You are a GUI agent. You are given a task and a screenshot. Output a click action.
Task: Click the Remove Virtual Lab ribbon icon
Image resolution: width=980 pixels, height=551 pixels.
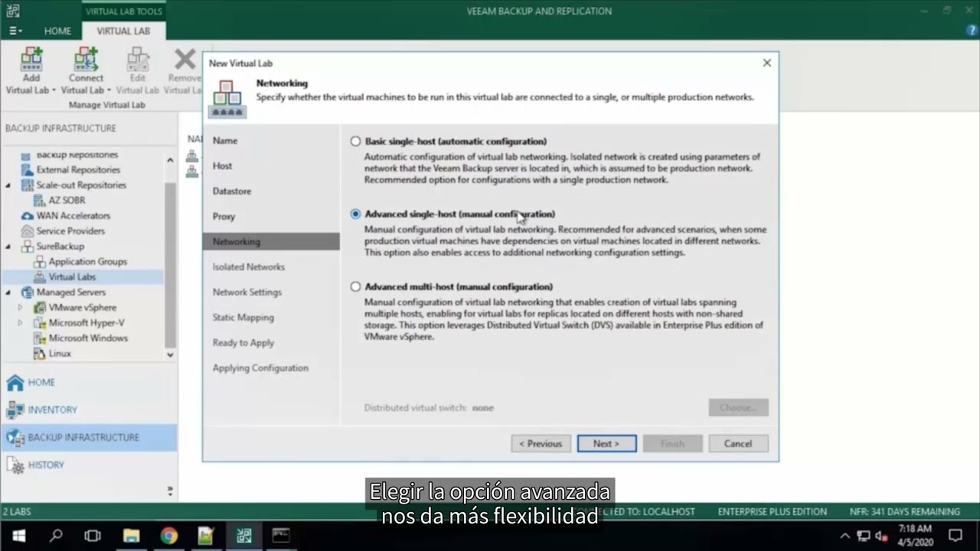[185, 60]
